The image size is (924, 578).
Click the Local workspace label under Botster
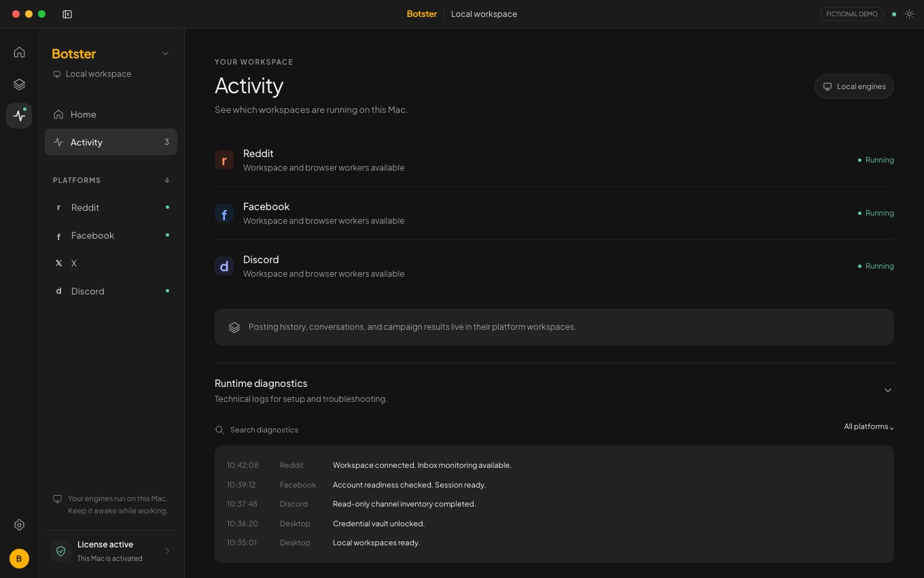[99, 74]
